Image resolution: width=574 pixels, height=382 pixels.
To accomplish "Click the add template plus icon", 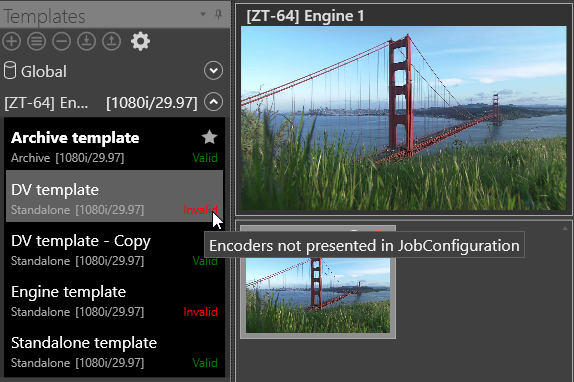I will pyautogui.click(x=12, y=41).
